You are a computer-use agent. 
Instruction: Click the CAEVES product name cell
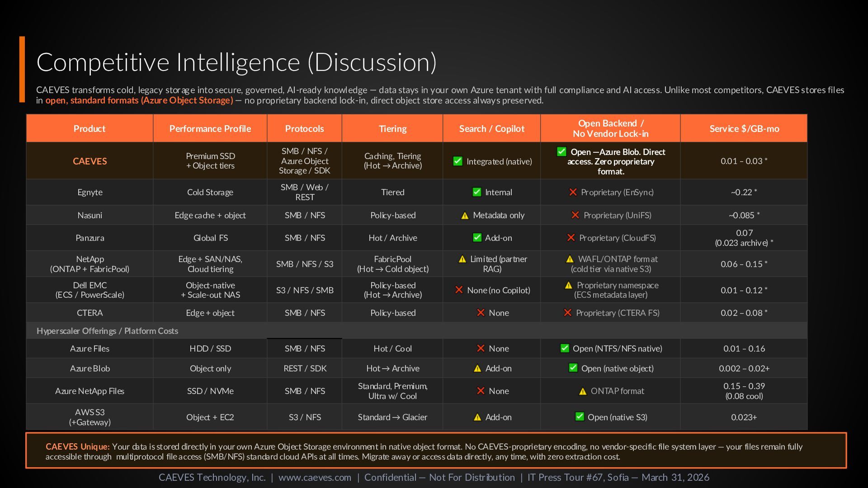[x=90, y=161]
